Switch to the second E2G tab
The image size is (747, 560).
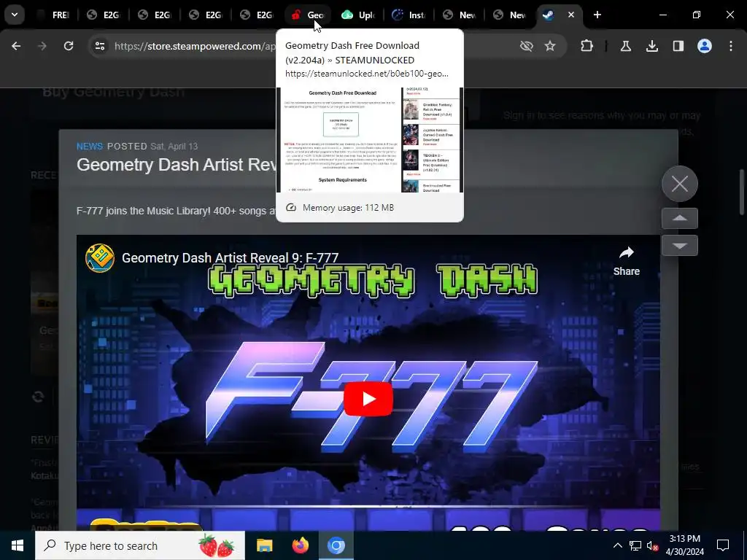pyautogui.click(x=155, y=15)
